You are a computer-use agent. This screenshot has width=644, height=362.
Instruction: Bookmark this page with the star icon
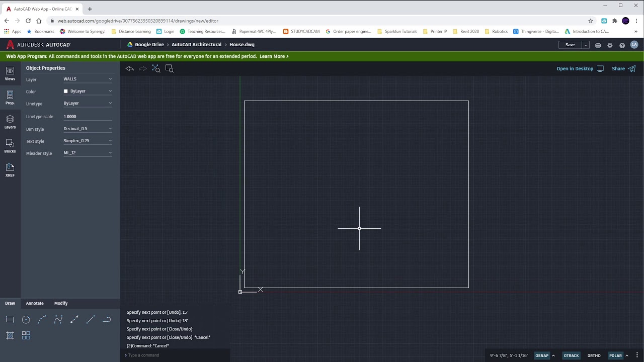pos(591,21)
